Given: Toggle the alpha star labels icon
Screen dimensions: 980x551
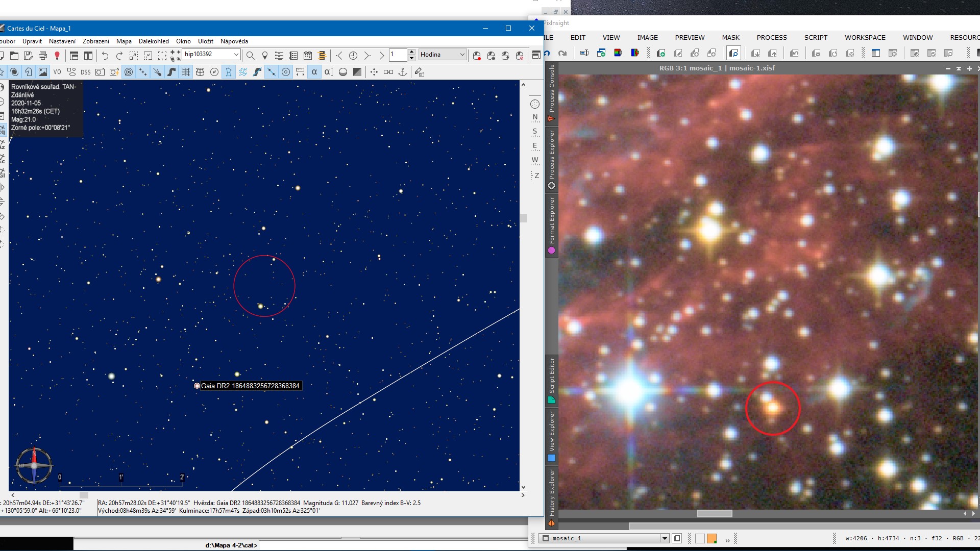Looking at the screenshot, I should click(x=314, y=72).
